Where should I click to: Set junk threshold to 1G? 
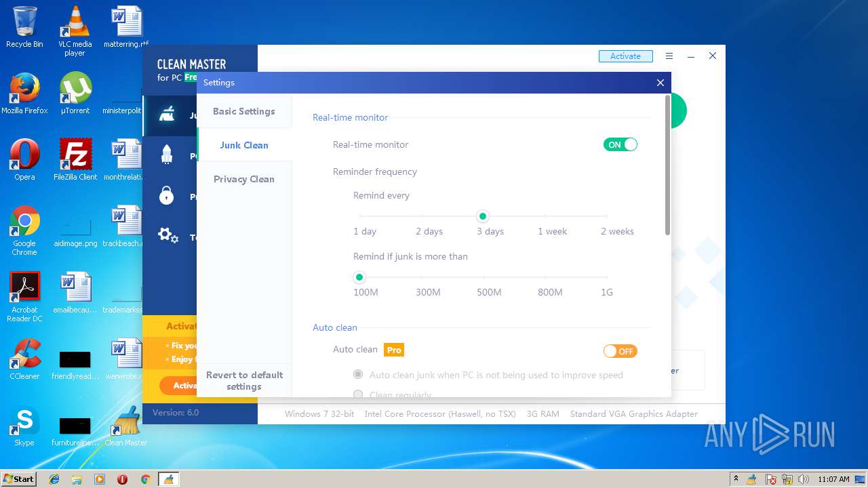(606, 277)
